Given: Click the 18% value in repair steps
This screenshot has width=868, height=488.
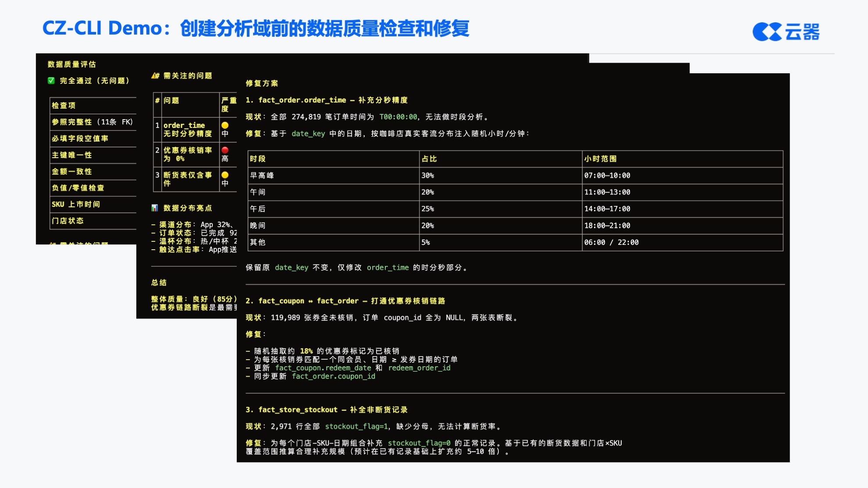Looking at the screenshot, I should 306,351.
